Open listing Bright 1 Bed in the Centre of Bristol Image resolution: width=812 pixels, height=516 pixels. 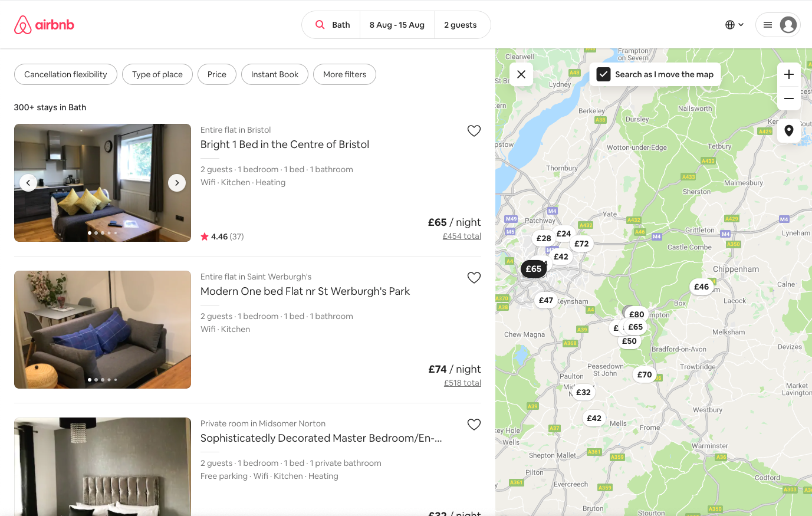pyautogui.click(x=285, y=144)
